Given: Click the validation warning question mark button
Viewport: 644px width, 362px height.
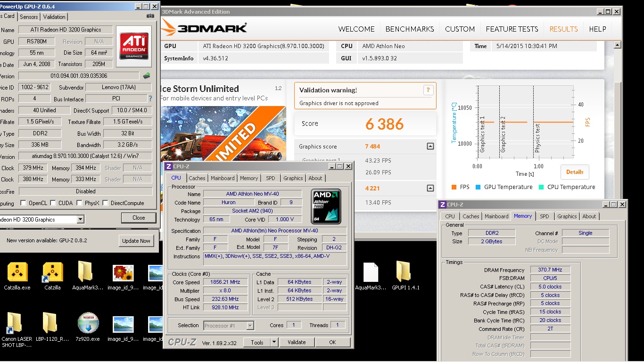Looking at the screenshot, I should pyautogui.click(x=428, y=90).
